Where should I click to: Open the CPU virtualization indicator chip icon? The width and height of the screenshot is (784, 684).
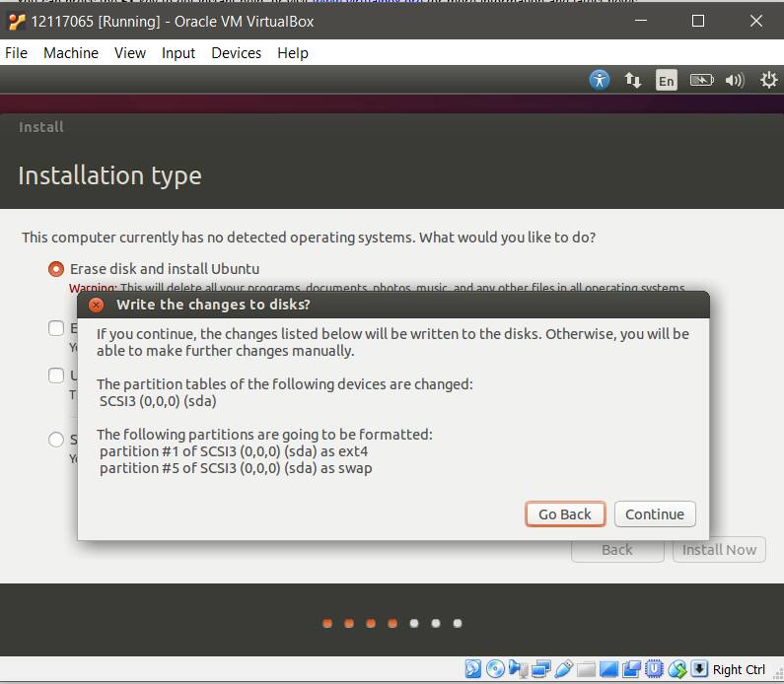(x=654, y=669)
